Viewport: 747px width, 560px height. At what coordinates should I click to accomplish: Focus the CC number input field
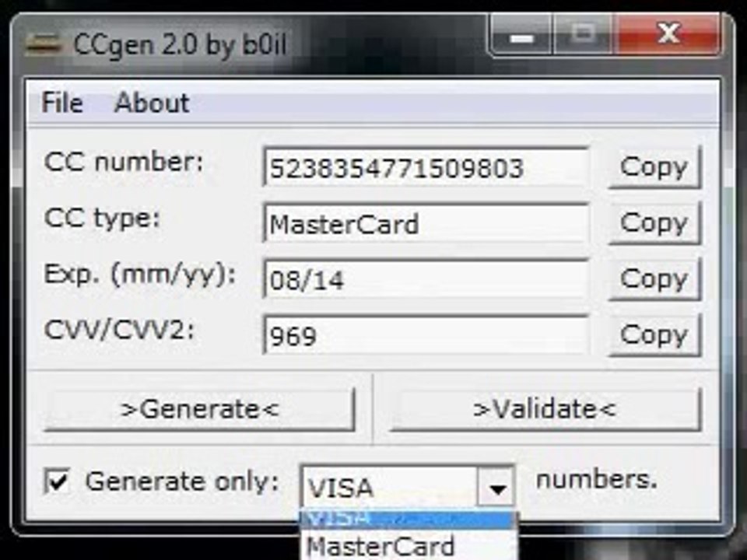[x=426, y=167]
